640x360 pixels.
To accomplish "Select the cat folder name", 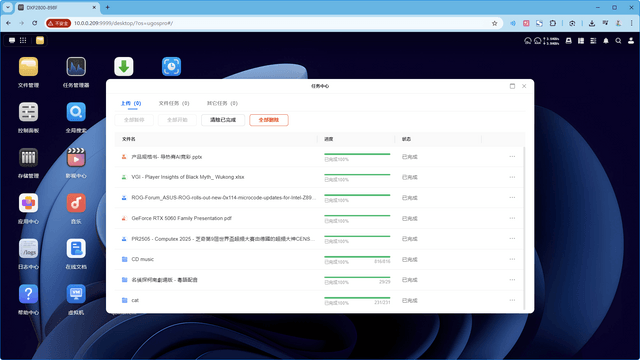I will (135, 300).
